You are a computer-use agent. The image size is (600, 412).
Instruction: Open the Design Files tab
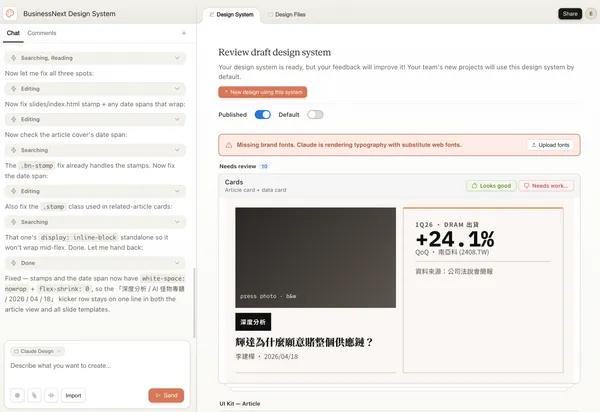coord(287,15)
